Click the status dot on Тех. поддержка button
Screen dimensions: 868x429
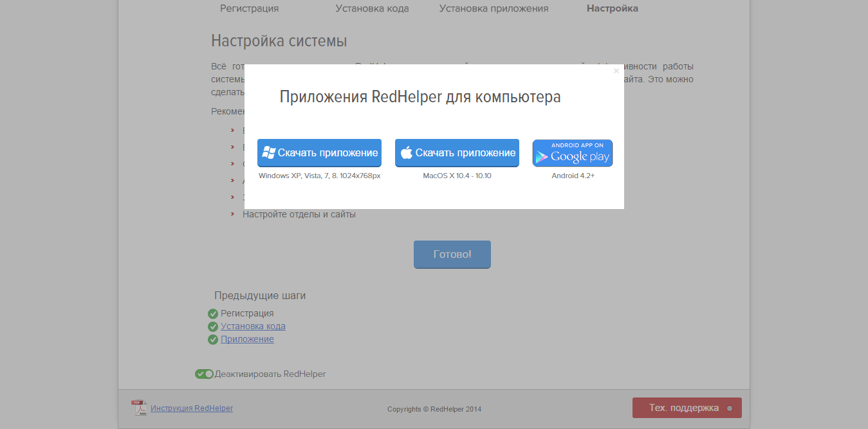pyautogui.click(x=729, y=408)
